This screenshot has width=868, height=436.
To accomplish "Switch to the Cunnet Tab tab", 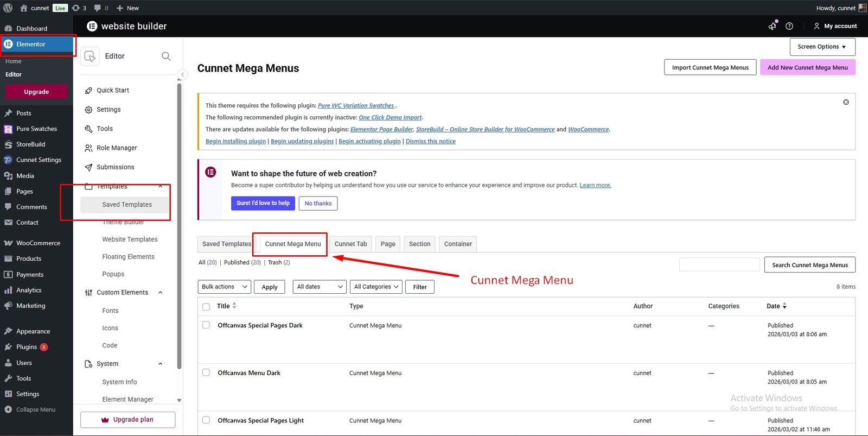I will click(350, 244).
